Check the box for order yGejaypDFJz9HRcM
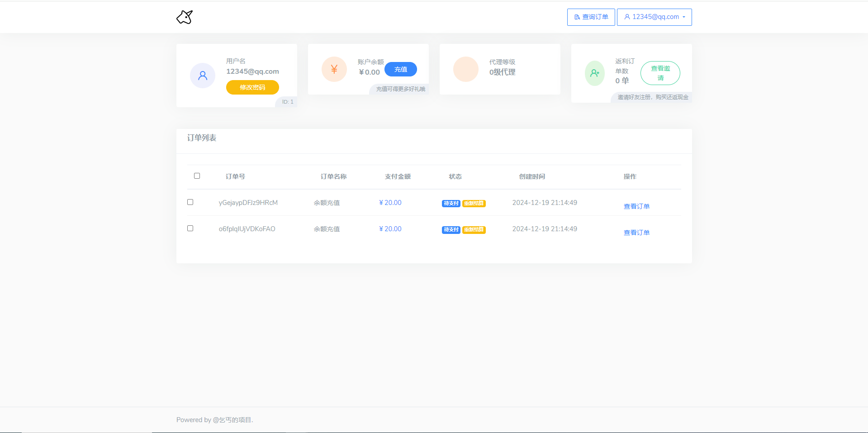Screen dimensions: 868x433 (x=190, y=202)
